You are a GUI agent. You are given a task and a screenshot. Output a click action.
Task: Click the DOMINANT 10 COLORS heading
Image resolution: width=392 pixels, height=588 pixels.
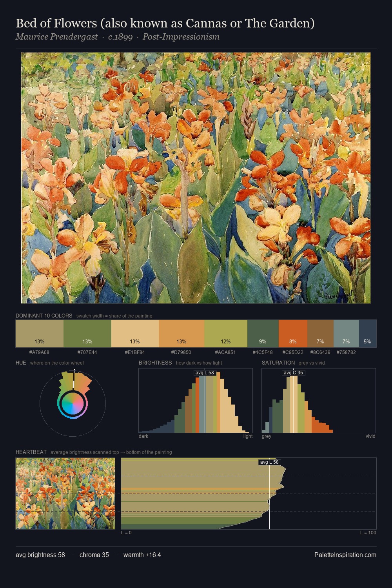44,316
